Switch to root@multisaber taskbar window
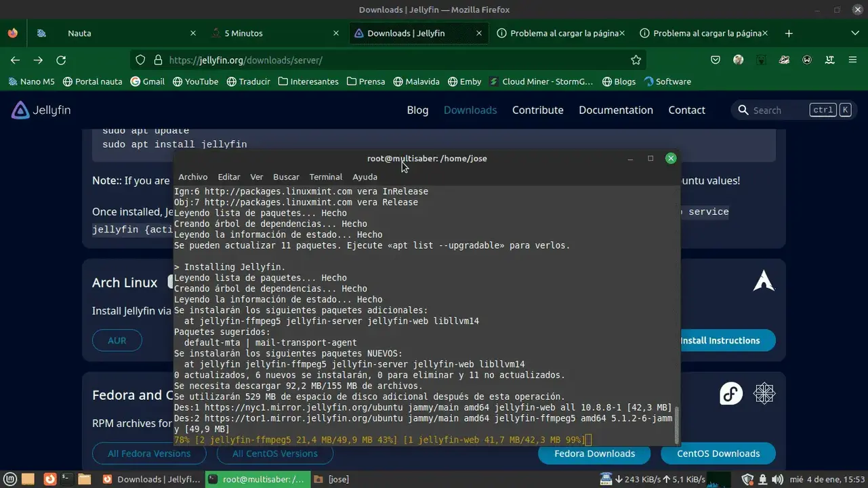 tap(257, 479)
